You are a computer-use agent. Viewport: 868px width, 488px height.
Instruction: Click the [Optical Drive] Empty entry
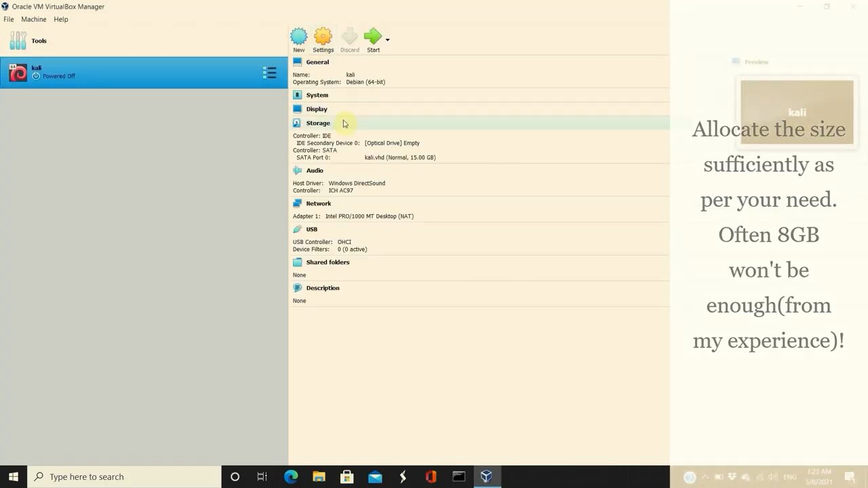tap(392, 143)
